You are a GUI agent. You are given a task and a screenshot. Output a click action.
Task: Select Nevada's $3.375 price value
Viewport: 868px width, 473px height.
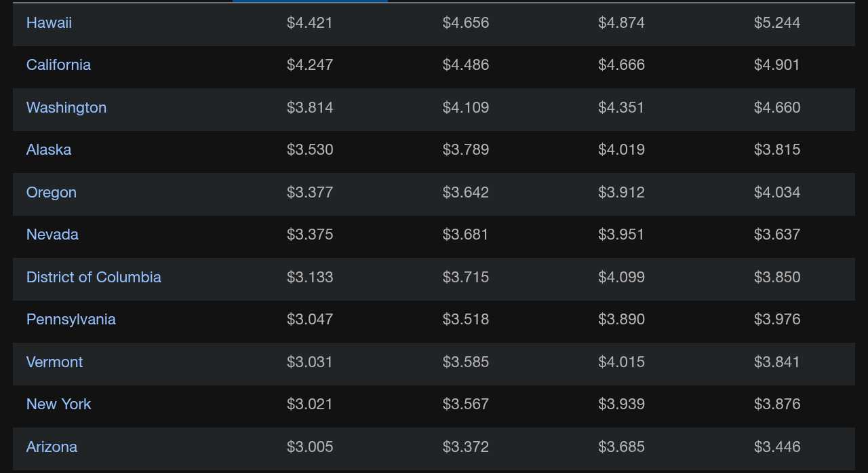(x=310, y=235)
